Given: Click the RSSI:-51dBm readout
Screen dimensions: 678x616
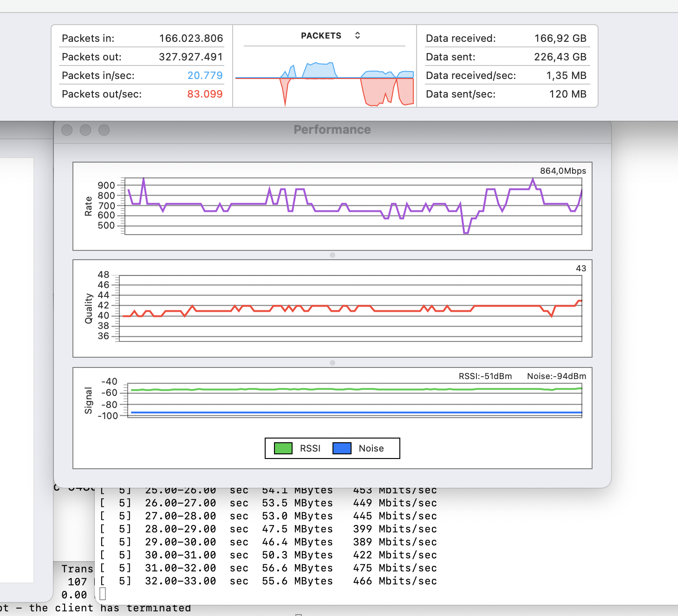Looking at the screenshot, I should tap(485, 376).
